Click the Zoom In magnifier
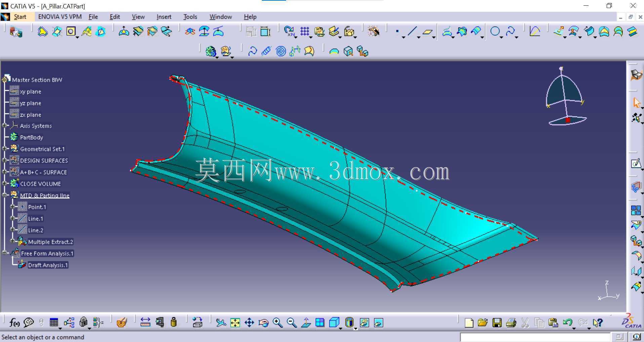The image size is (644, 342). pyautogui.click(x=278, y=323)
